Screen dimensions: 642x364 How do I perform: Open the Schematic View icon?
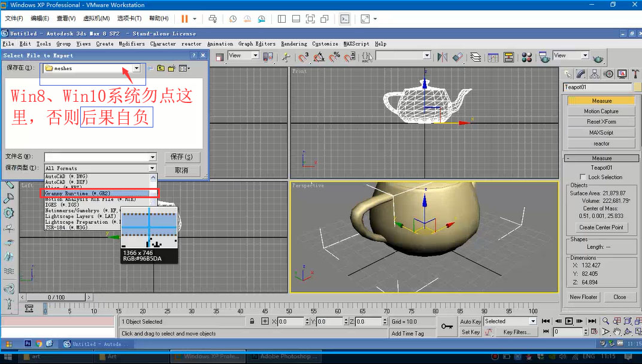(x=508, y=57)
